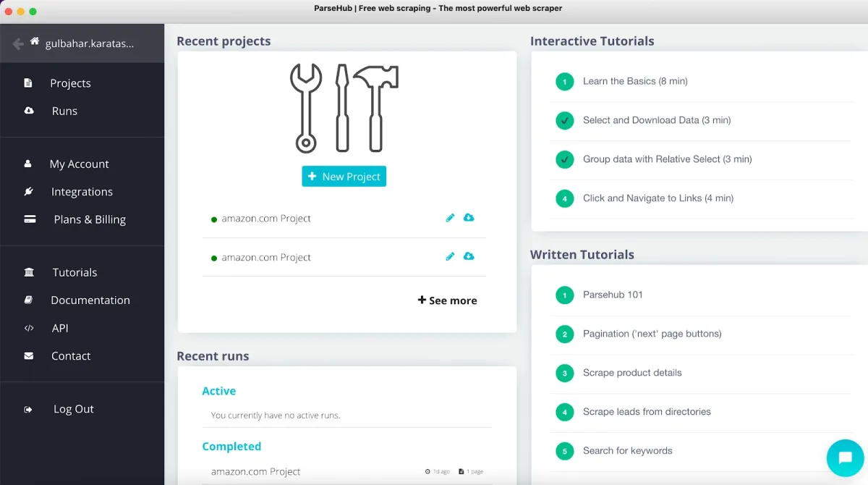Log Out of the account
This screenshot has height=485, width=868.
tap(74, 409)
